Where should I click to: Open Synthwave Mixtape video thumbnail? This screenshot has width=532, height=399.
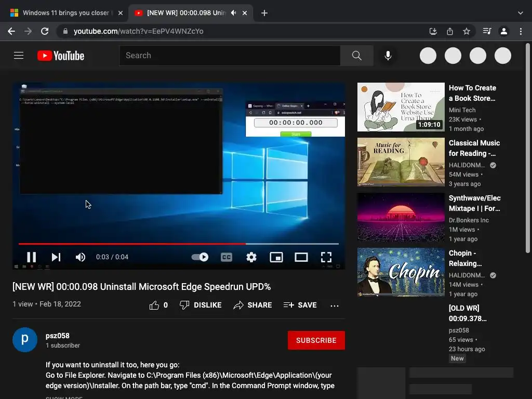point(401,217)
